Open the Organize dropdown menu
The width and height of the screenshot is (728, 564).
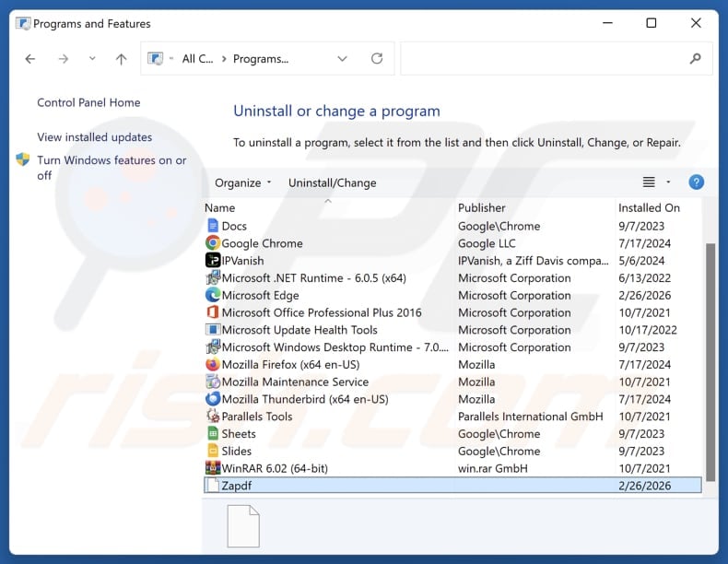(x=243, y=182)
